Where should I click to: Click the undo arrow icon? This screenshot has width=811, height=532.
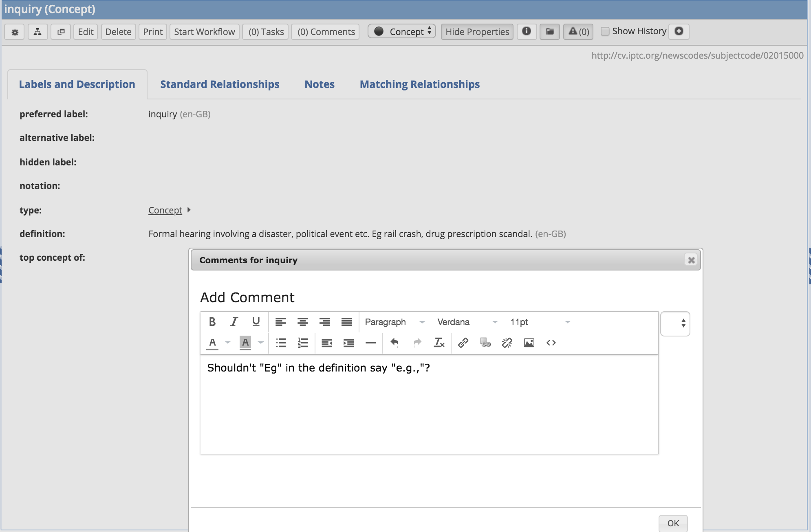coord(394,343)
